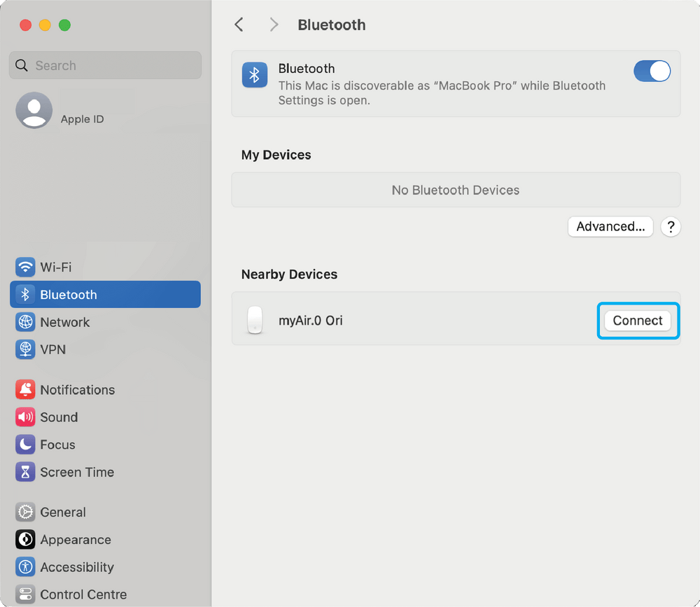This screenshot has width=700, height=607.
Task: Select Appearance in the sidebar
Action: 75,540
